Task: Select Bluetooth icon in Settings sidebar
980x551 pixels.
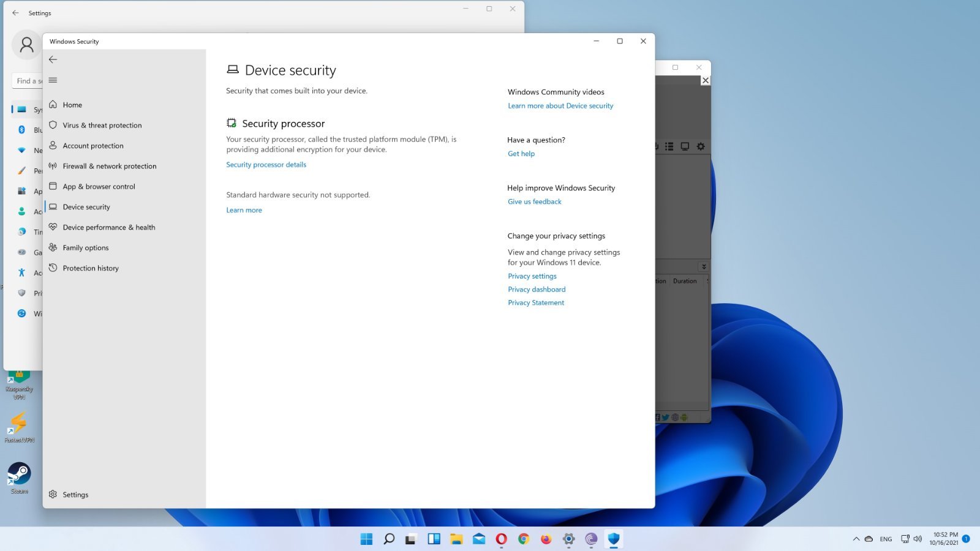Action: [21, 130]
